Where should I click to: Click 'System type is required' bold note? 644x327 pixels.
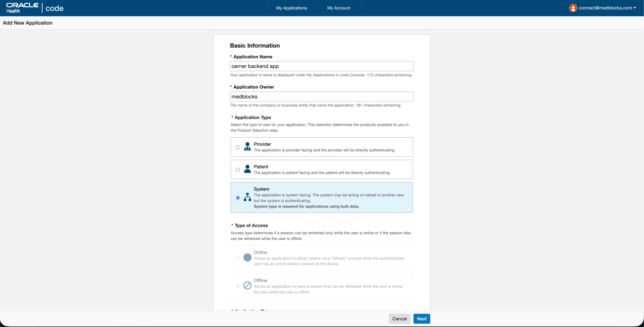coord(306,207)
